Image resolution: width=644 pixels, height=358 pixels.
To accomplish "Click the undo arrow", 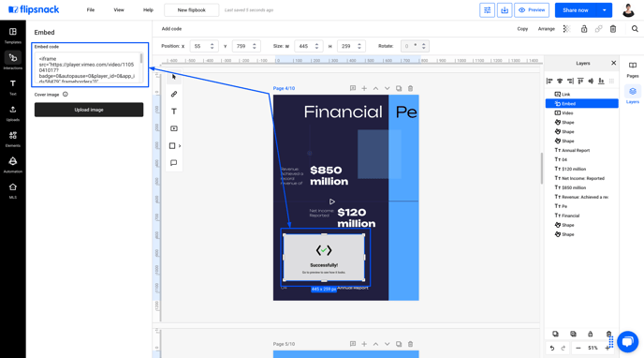I will [x=552, y=348].
